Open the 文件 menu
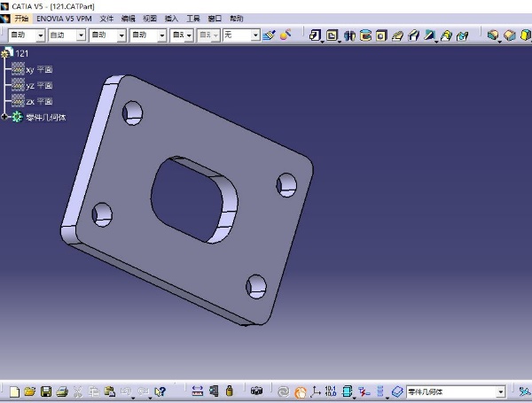The height and width of the screenshot is (403, 532). [x=106, y=18]
